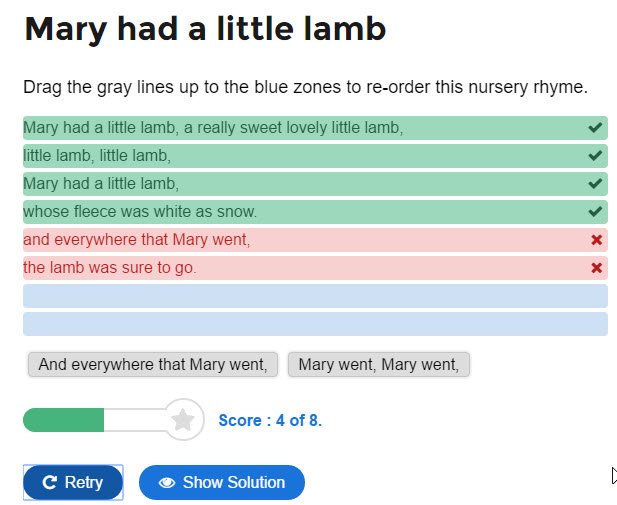Image resolution: width=617 pixels, height=505 pixels.
Task: Click the red X beside 'the lamb was sure to go.'
Action: 597,268
